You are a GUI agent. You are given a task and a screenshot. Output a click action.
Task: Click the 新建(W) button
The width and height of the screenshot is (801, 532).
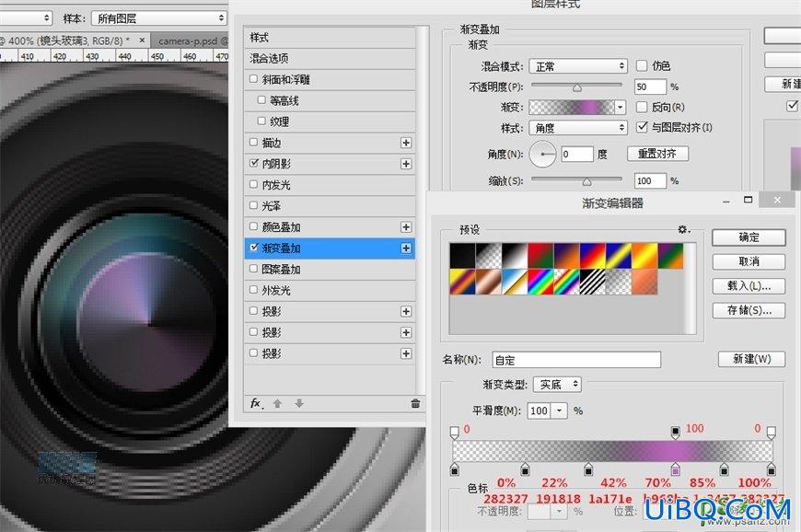click(x=752, y=360)
